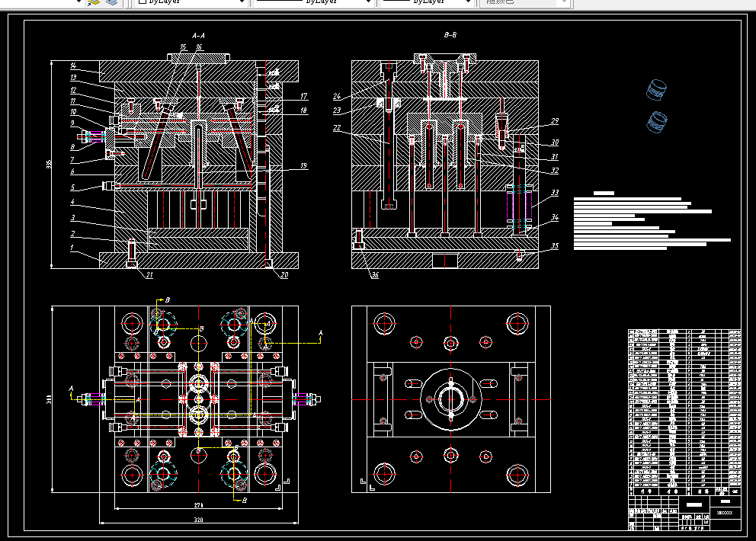
Task: Open the greyed-out plot style dropdown
Action: click(524, 2)
